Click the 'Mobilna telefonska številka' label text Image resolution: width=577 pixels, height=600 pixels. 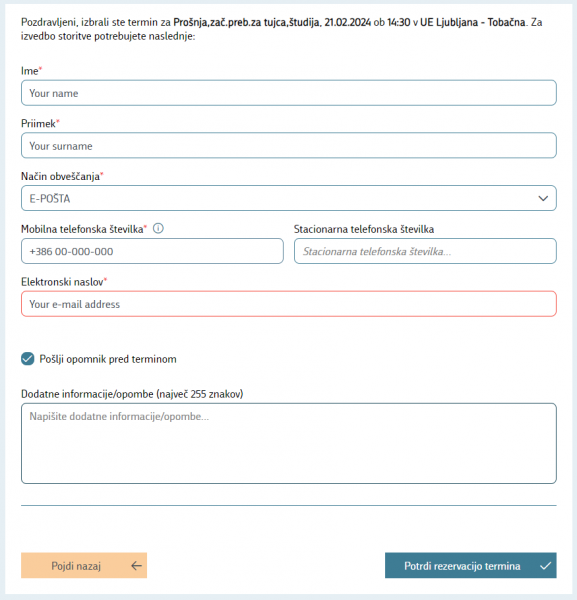pyautogui.click(x=82, y=229)
